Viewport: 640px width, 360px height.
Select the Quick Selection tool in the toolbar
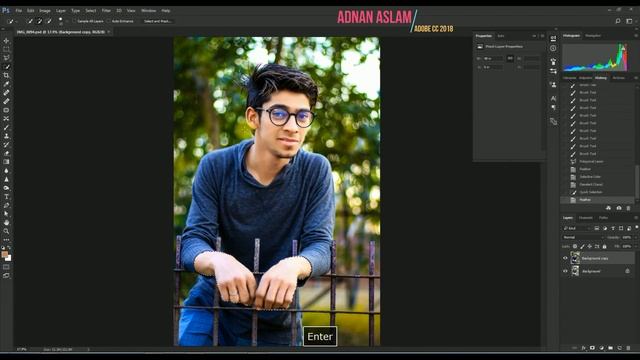[x=6, y=67]
